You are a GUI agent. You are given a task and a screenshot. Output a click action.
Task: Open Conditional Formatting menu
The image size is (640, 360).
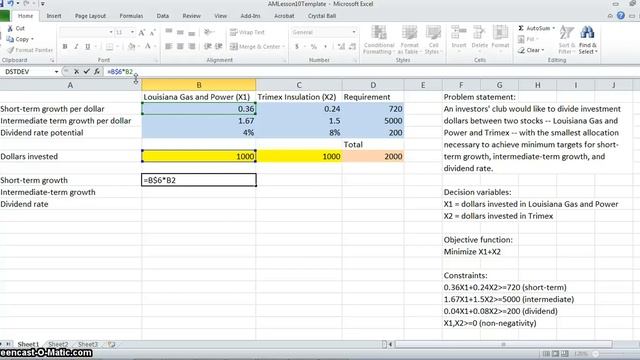pyautogui.click(x=379, y=40)
